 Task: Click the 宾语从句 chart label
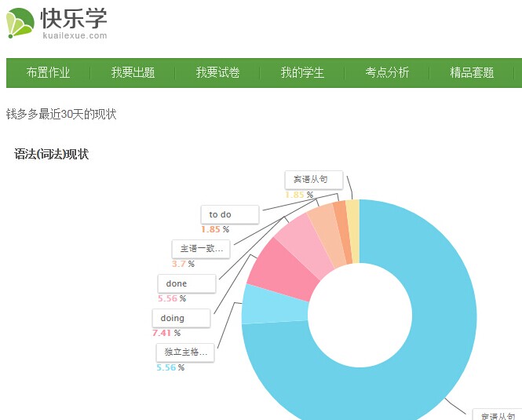click(313, 180)
